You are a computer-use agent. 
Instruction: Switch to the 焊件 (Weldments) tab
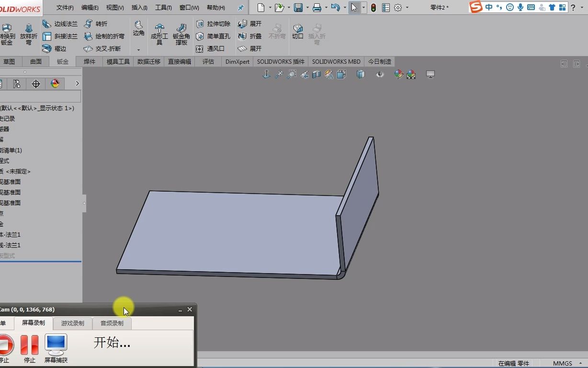pos(89,61)
